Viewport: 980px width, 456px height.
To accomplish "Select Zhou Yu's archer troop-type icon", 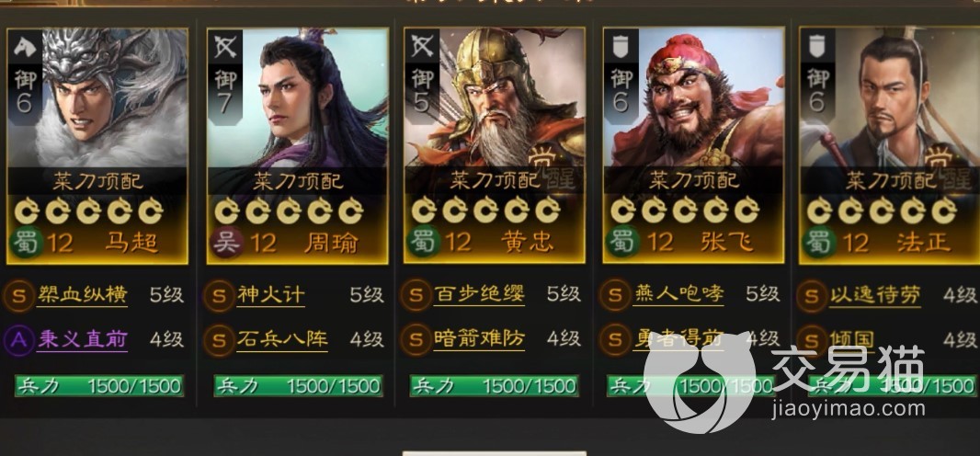I will pyautogui.click(x=224, y=47).
